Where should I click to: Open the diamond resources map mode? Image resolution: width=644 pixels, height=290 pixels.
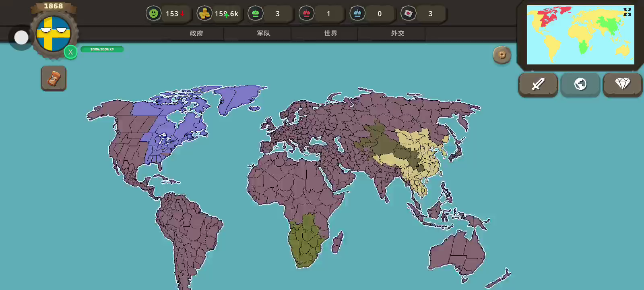pos(622,85)
